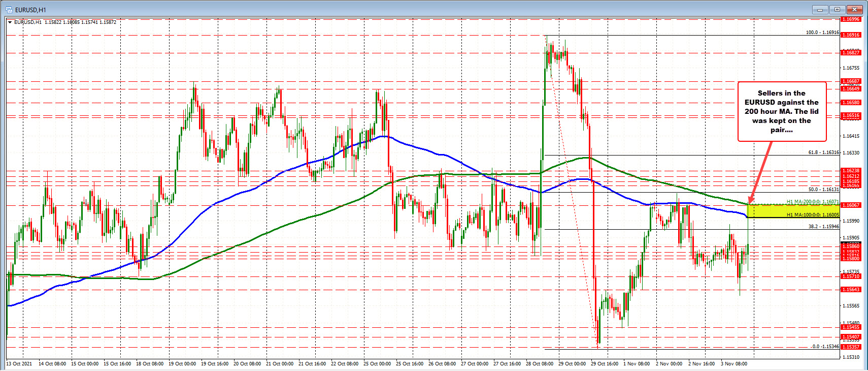The width and height of the screenshot is (868, 371).
Task: Click the H1 MA:200:0:0: 1.16071 label
Action: click(x=813, y=202)
